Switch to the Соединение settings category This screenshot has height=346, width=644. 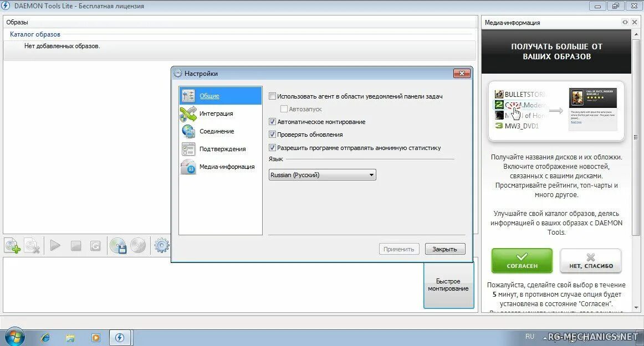pyautogui.click(x=221, y=131)
